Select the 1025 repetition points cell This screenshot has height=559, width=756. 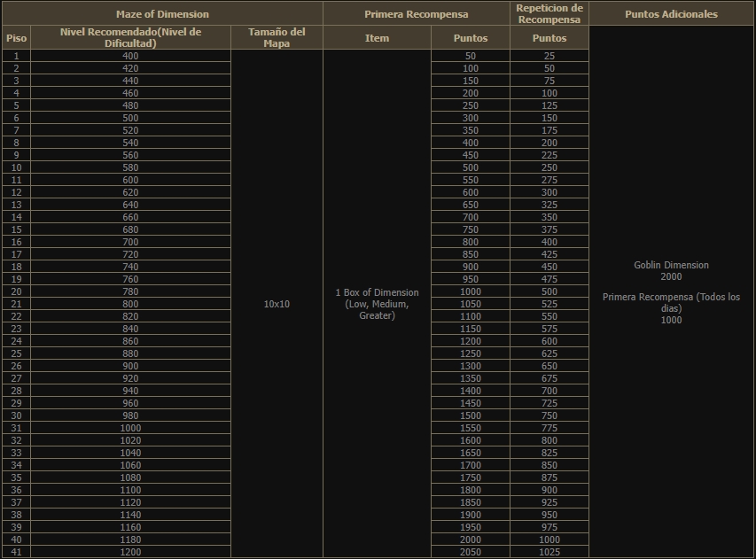point(549,552)
